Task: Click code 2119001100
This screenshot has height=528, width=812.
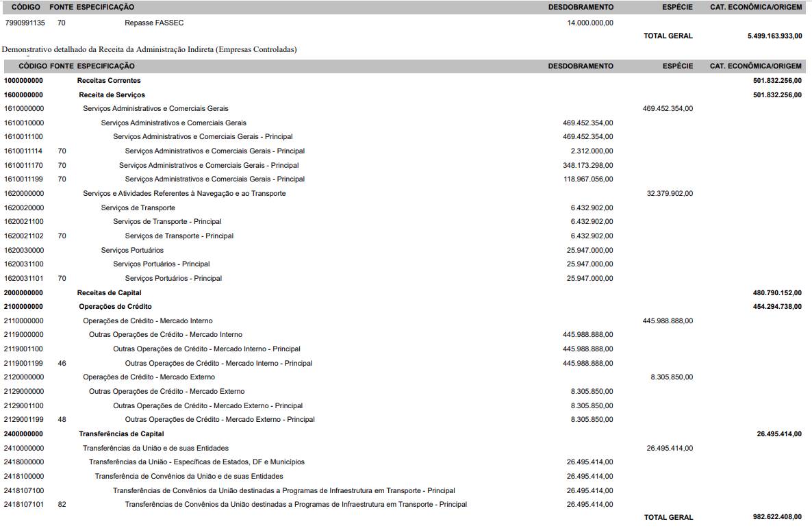Action: pos(23,349)
